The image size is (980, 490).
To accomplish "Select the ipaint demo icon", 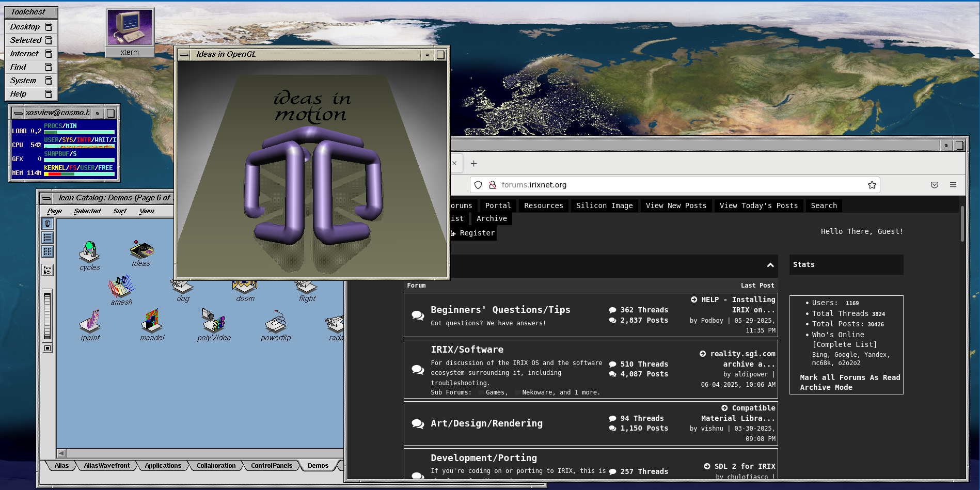I will [90, 322].
